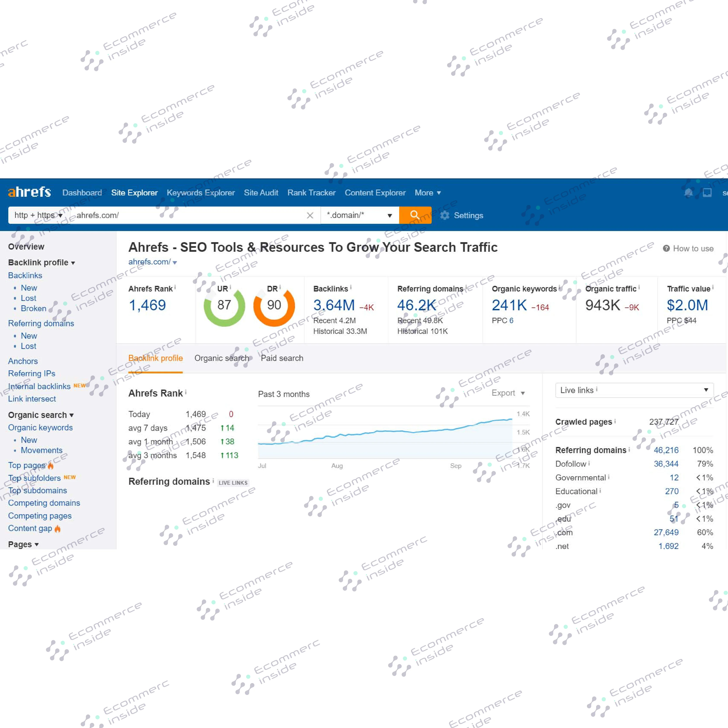
Task: Click the info icon next to Educational
Action: (600, 491)
